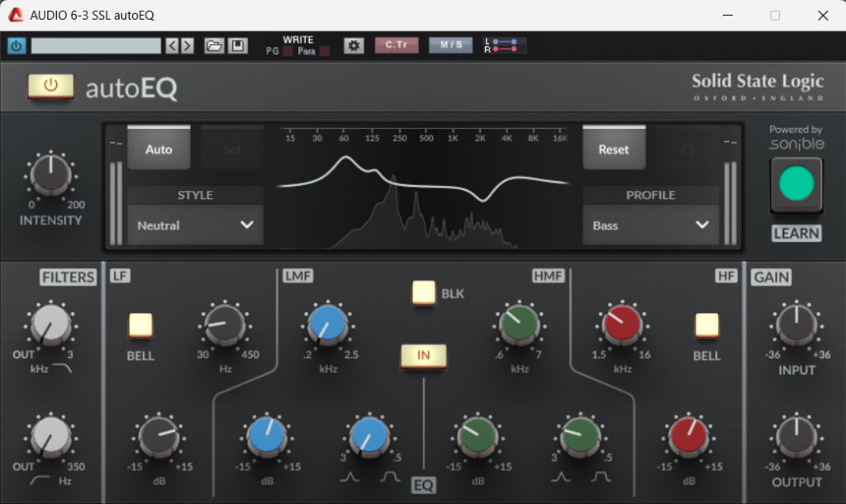The width and height of the screenshot is (846, 504).
Task: Click the save preset floppy disk icon
Action: (238, 45)
